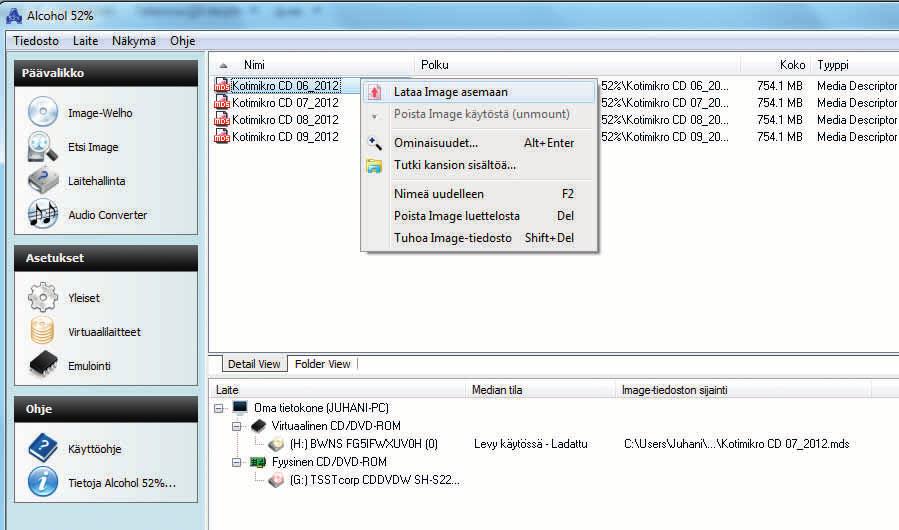The height and width of the screenshot is (530, 899).
Task: Click the Levy käytössä - Ladattu status text
Action: 530,444
